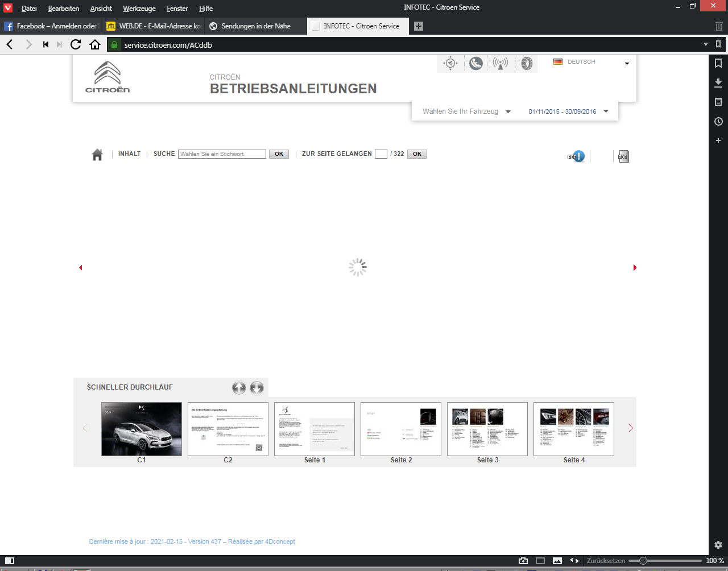Image resolution: width=728 pixels, height=571 pixels.
Task: Click the rewind history button
Action: pyautogui.click(x=45, y=44)
